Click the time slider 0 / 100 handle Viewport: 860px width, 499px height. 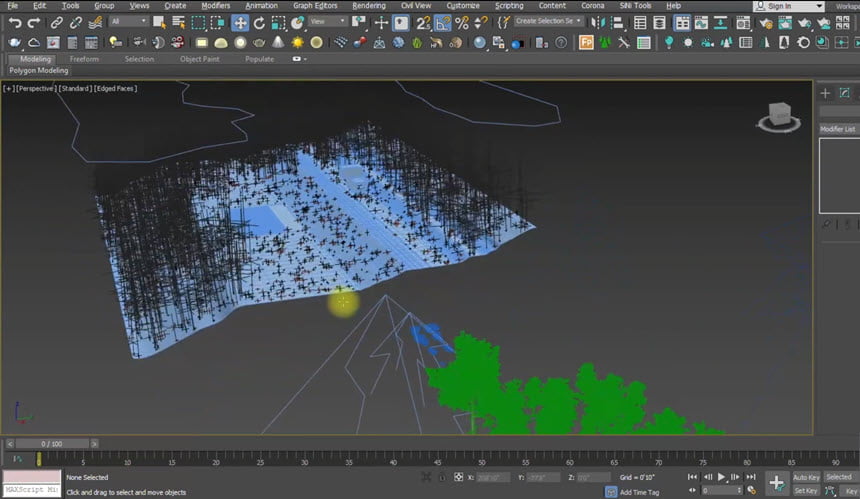52,444
